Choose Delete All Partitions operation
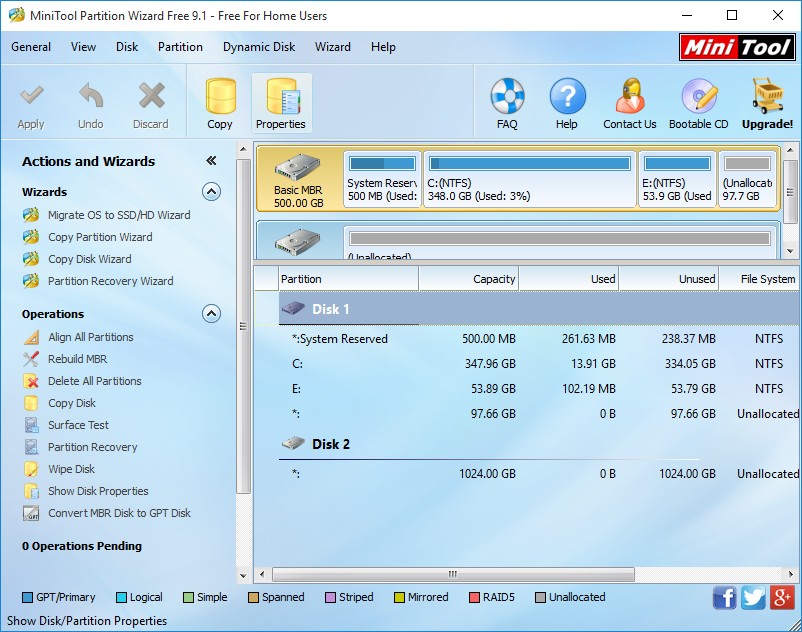802x632 pixels. [x=95, y=381]
